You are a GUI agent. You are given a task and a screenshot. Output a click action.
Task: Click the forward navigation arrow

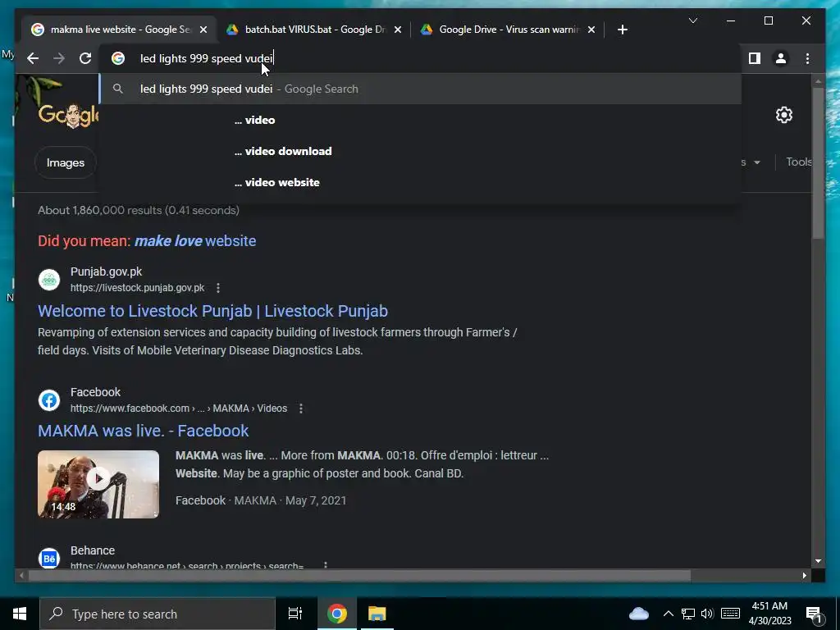point(59,58)
